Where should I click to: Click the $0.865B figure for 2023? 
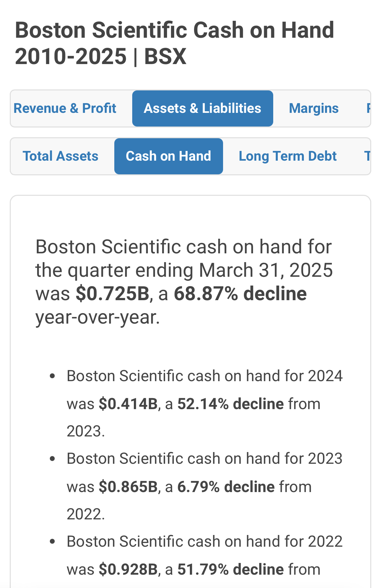tap(128, 487)
